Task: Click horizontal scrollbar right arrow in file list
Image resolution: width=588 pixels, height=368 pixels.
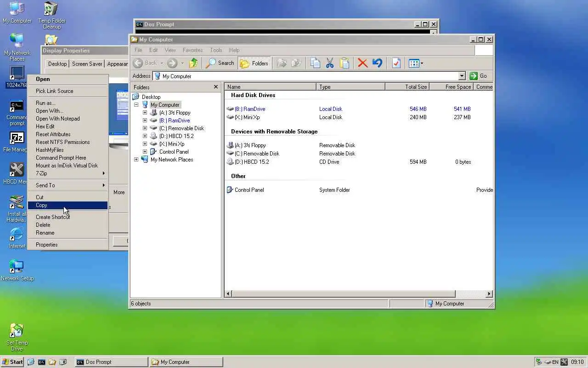Action: click(489, 293)
